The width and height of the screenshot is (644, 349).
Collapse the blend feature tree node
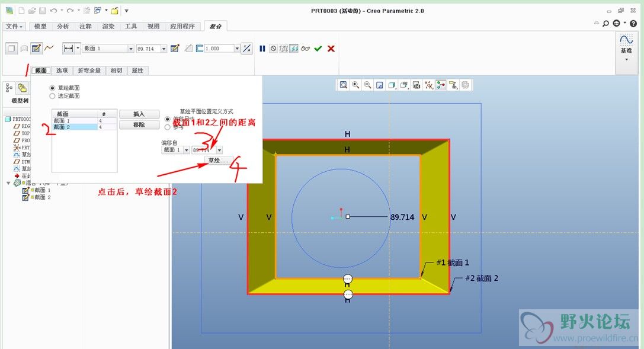[8, 183]
